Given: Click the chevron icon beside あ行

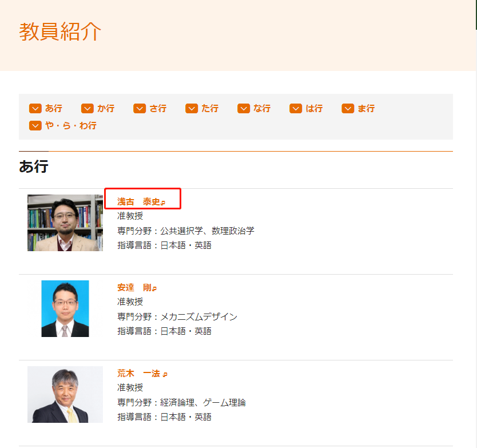Looking at the screenshot, I should pyautogui.click(x=35, y=108).
